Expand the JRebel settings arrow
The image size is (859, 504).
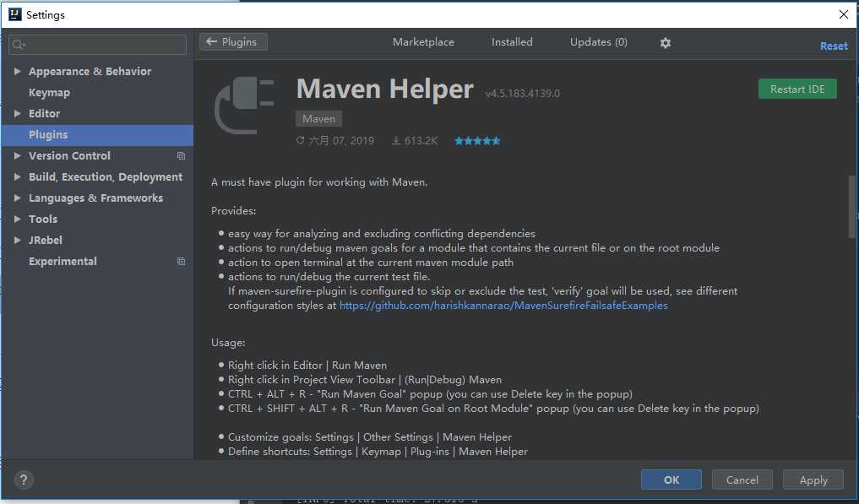[x=17, y=240]
